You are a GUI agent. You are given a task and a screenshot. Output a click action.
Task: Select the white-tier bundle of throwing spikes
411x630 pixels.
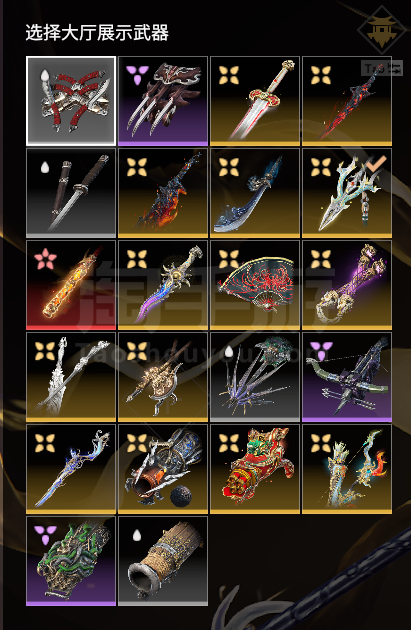point(255,377)
